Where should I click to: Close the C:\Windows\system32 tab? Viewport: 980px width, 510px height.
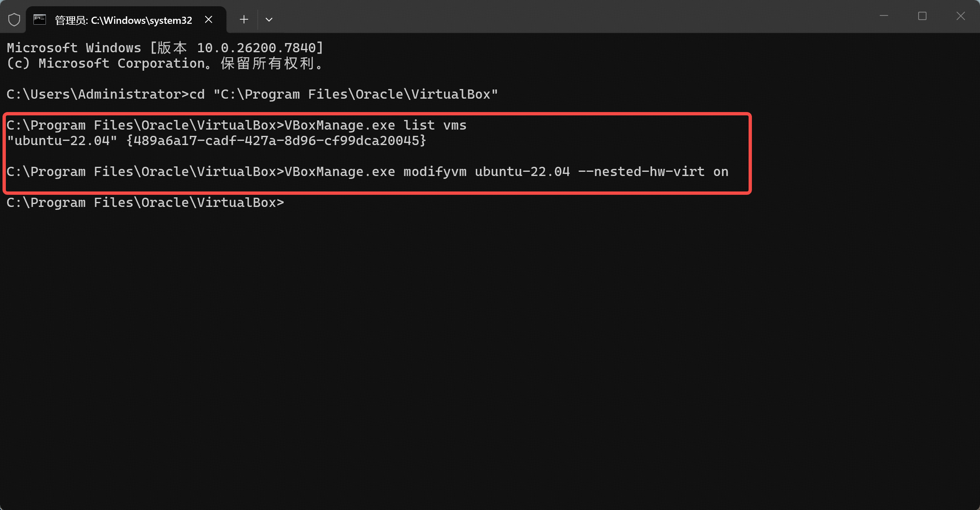(209, 20)
